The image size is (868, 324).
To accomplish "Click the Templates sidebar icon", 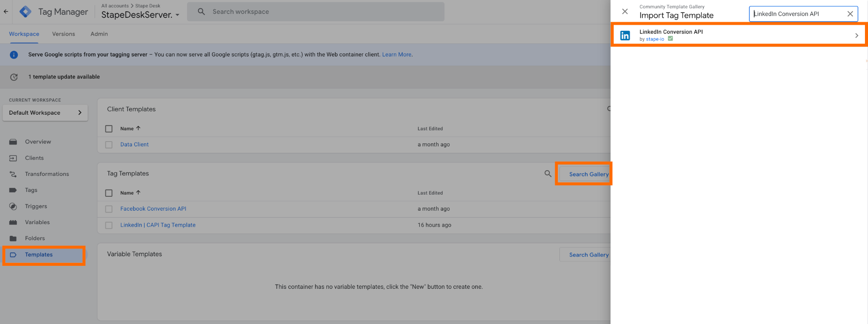I will 13,255.
